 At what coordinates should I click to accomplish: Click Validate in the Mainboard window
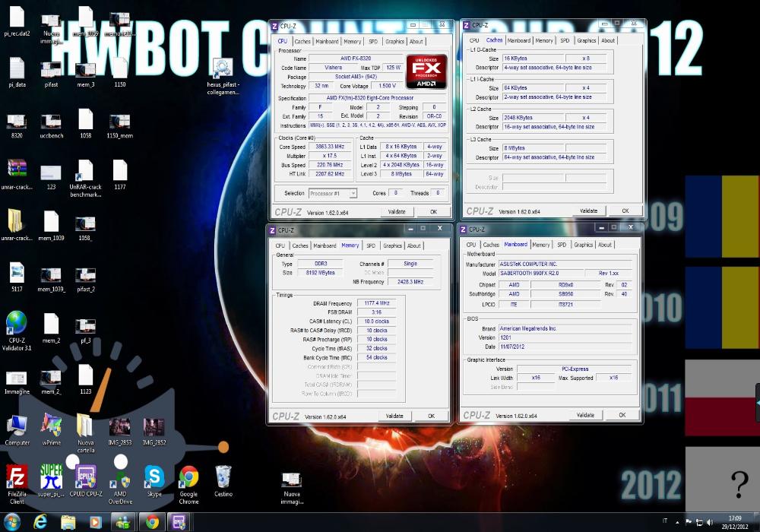point(585,415)
